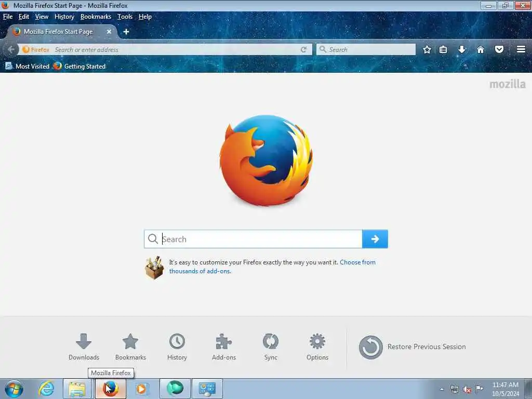Show hidden tray icons arrow
The height and width of the screenshot is (399, 532).
[442, 390]
